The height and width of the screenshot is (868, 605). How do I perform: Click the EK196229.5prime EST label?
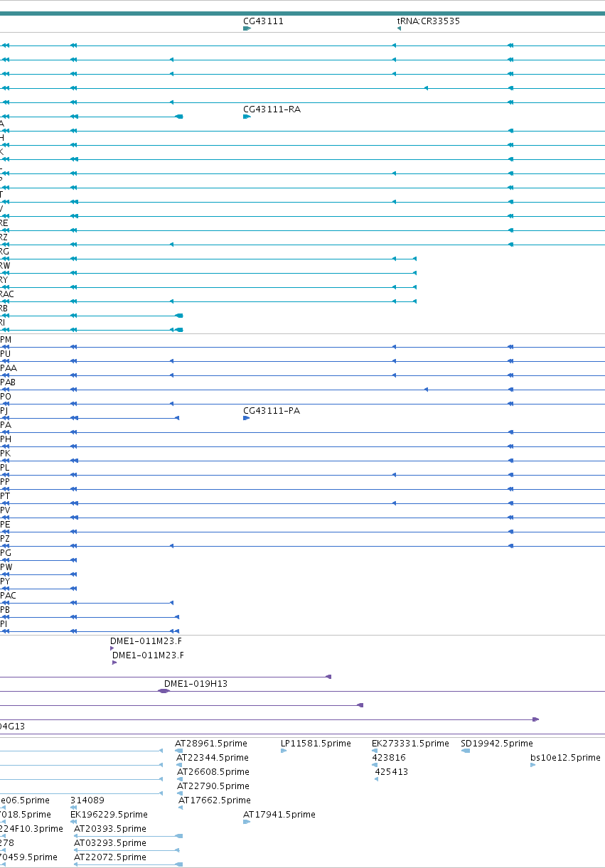coord(109,815)
